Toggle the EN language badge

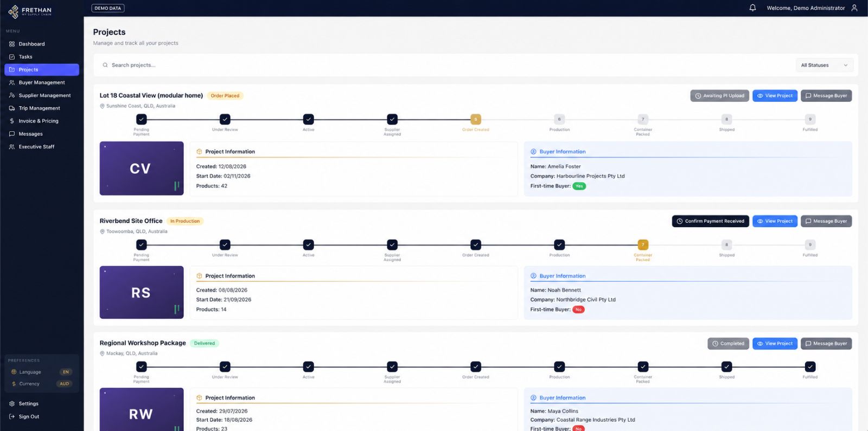tap(66, 372)
